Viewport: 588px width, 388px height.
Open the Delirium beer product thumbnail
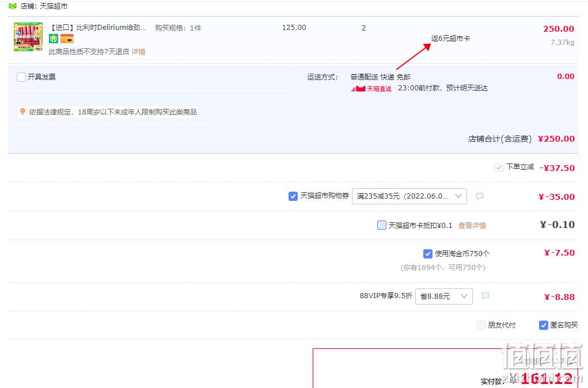coord(28,37)
